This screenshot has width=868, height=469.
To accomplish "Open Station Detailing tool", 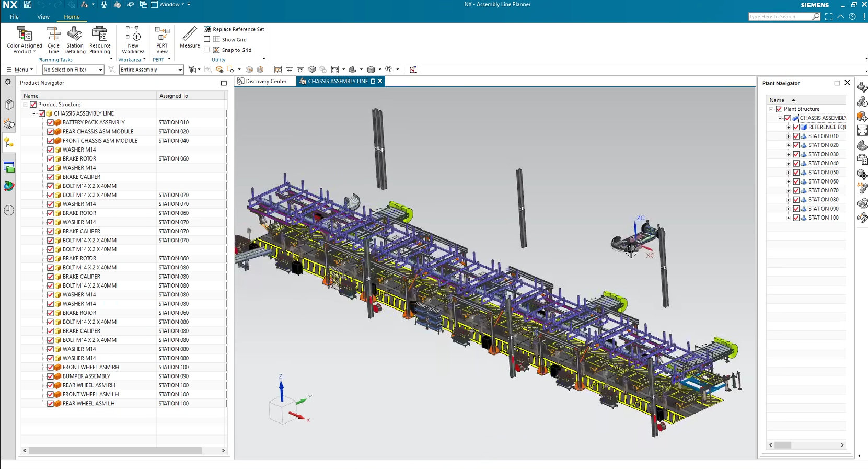I will (x=75, y=40).
